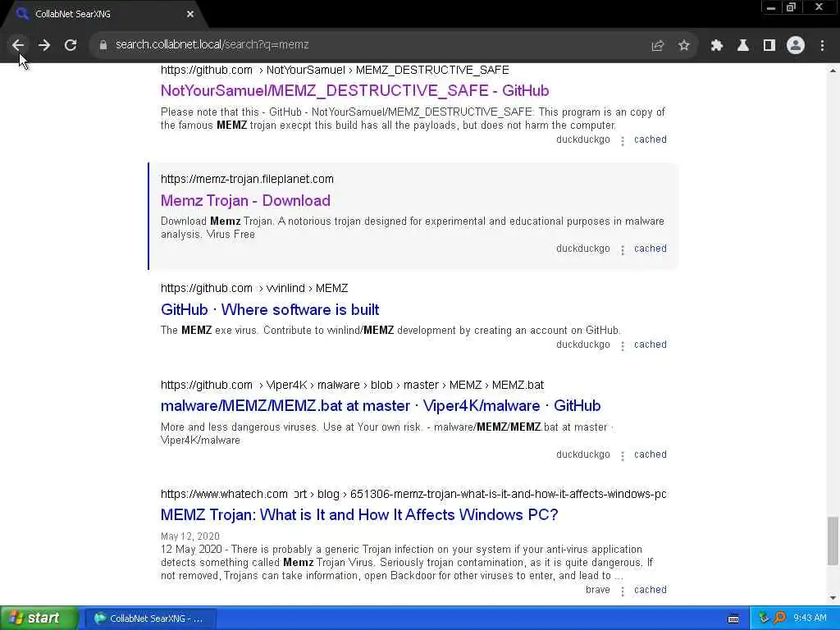Image resolution: width=840 pixels, height=630 pixels.
Task: Select CollabNet SearXNG taskbar button
Action: [151, 619]
